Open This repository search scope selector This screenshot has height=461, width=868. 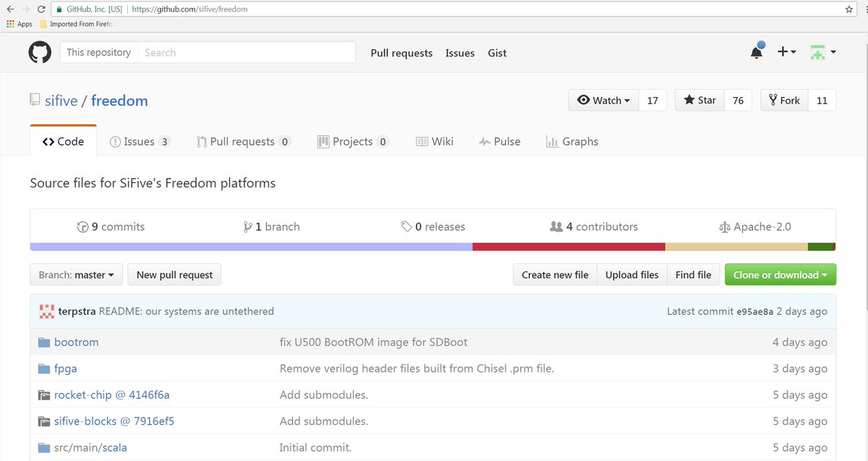click(99, 53)
